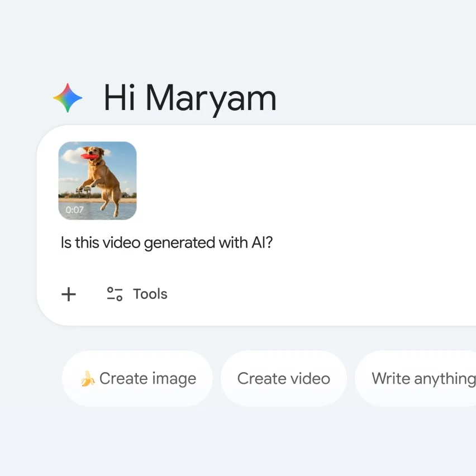Click the Create image button
Image resolution: width=476 pixels, height=476 pixels.
tap(137, 378)
